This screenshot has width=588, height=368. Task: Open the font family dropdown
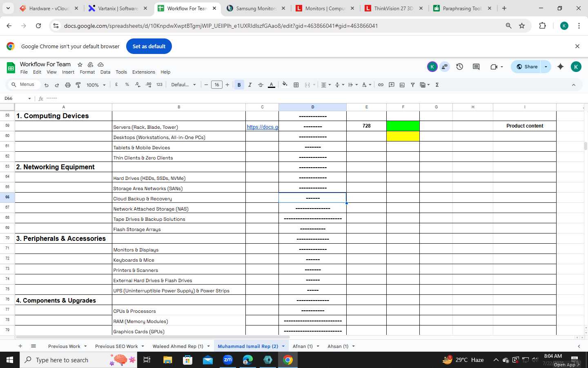[183, 85]
